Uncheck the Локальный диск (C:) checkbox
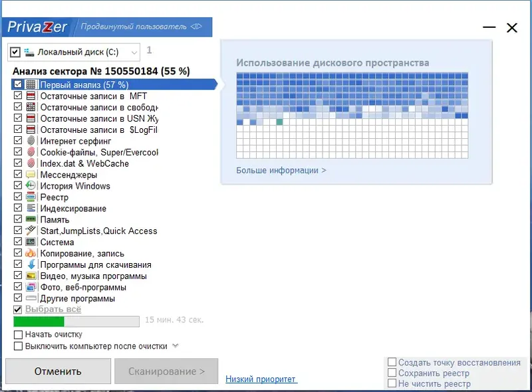Viewport: 532px width, 392px height. 15,52
